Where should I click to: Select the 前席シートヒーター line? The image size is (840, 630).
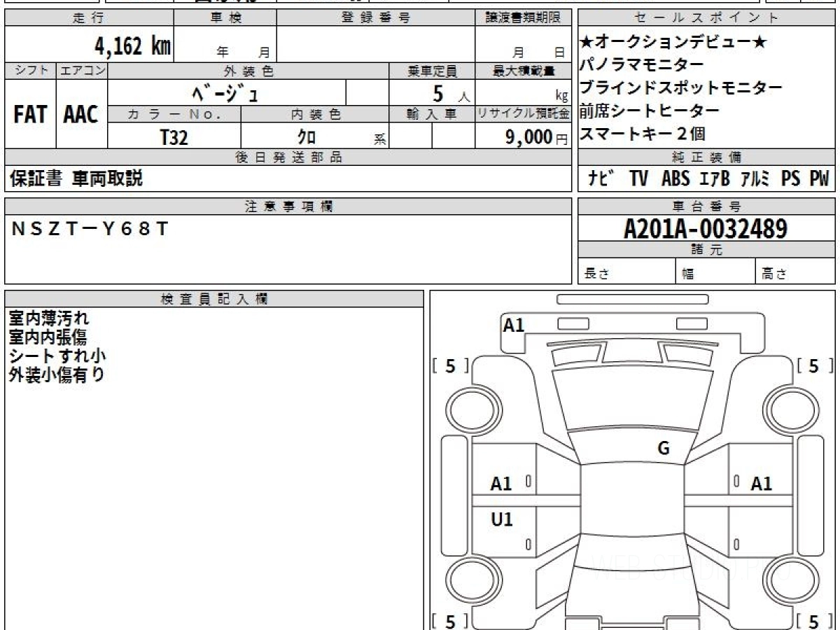pyautogui.click(x=650, y=111)
